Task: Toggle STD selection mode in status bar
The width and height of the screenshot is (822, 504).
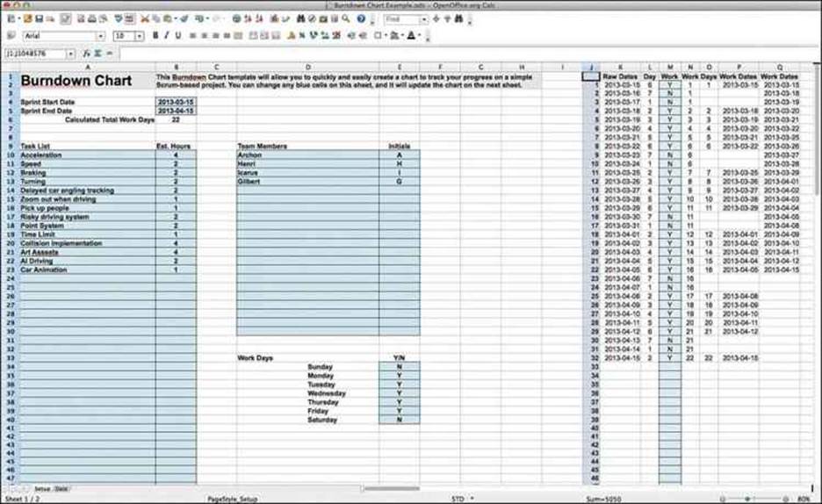Action: 458,499
